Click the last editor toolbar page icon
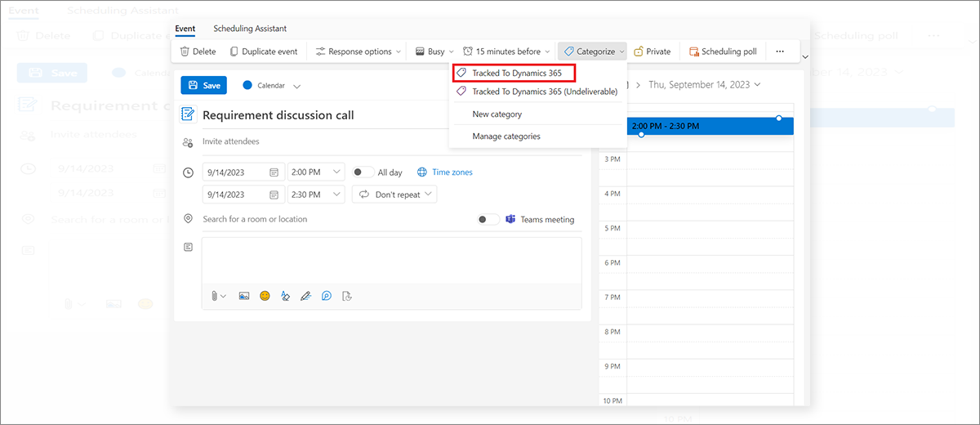 (x=347, y=296)
